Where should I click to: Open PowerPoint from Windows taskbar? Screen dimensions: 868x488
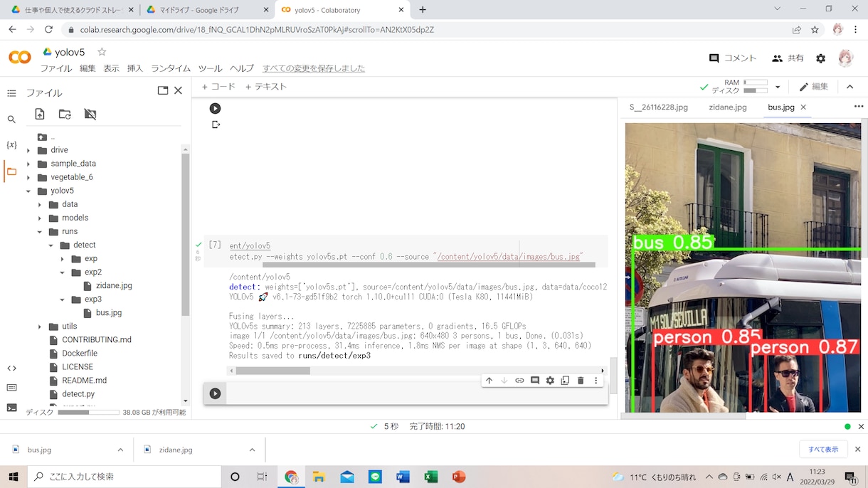coord(459,477)
